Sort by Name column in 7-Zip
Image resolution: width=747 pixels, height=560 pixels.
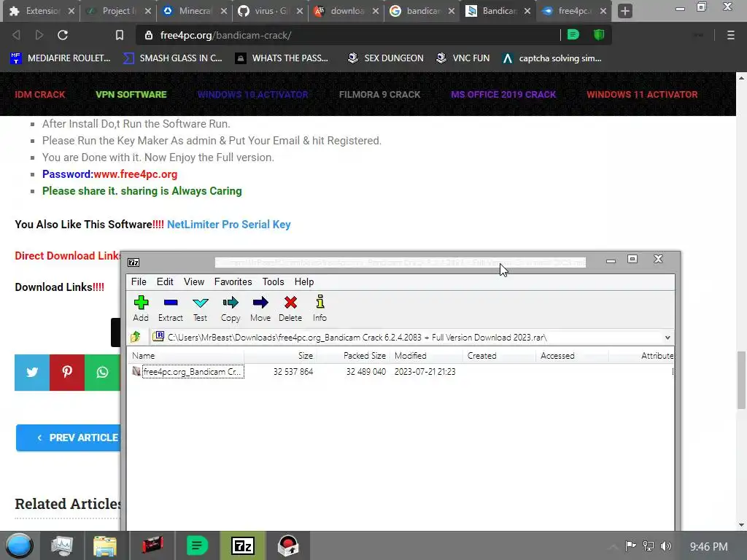(x=186, y=356)
